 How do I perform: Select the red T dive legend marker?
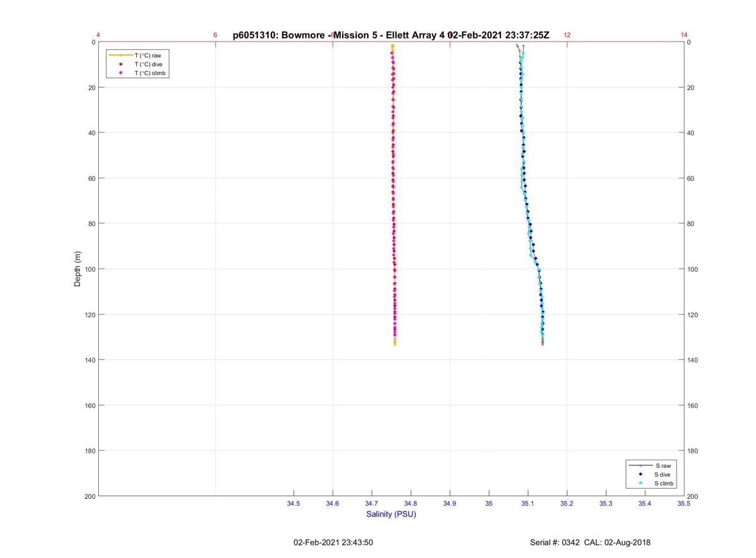(120, 64)
